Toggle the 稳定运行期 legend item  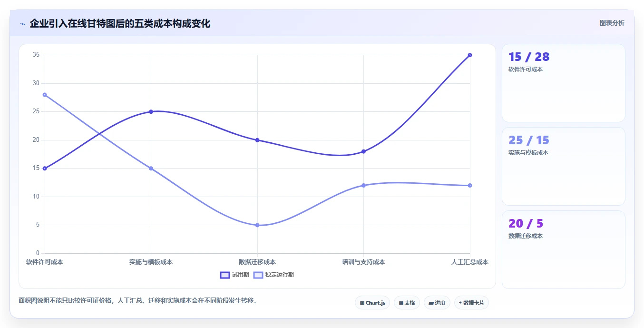(273, 275)
